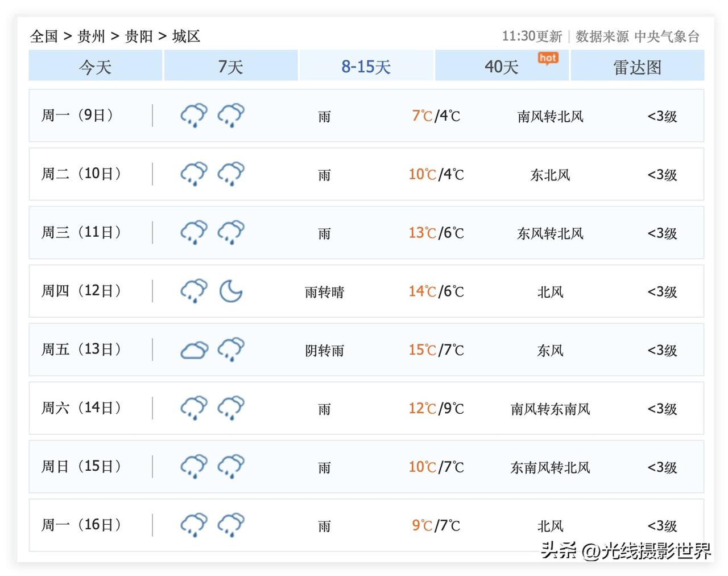Select the rain icon for 周六 (14日)
Screen dimensions: 728x576
point(193,408)
